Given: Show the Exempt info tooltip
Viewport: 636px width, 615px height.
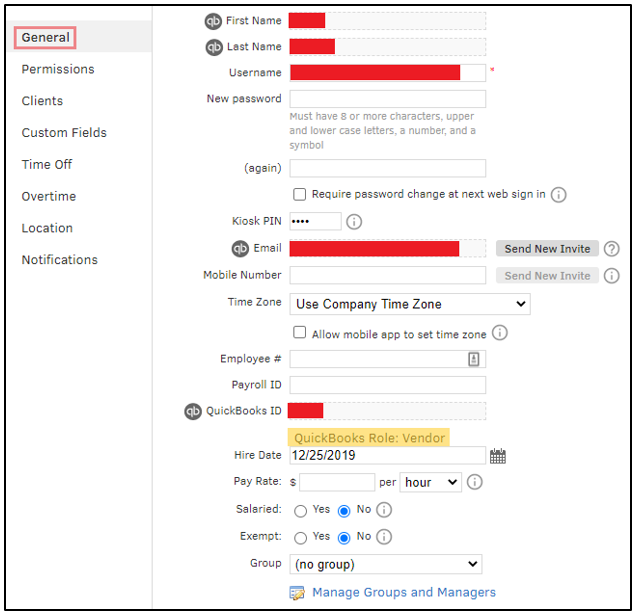Looking at the screenshot, I should [384, 537].
